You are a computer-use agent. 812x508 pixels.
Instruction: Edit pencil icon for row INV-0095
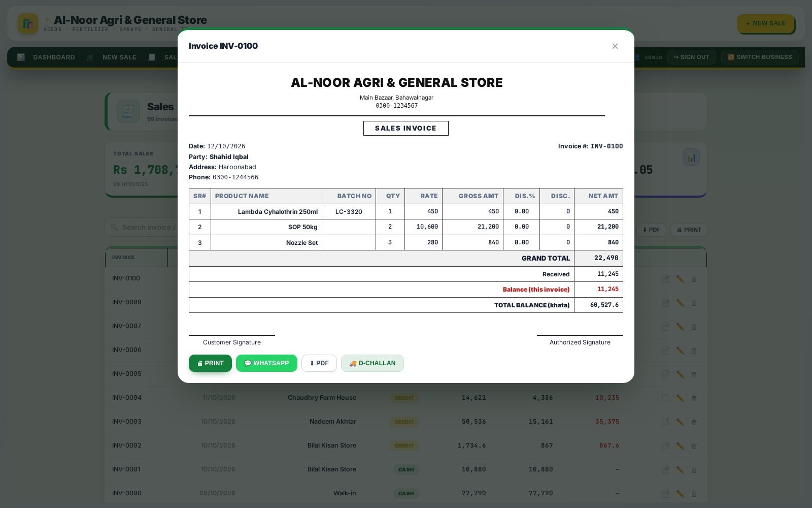(680, 374)
